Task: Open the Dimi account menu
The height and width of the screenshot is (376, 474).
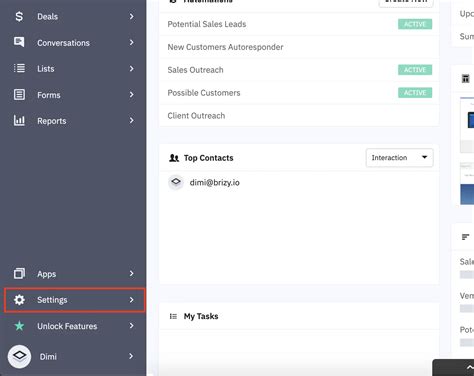Action: (73, 356)
